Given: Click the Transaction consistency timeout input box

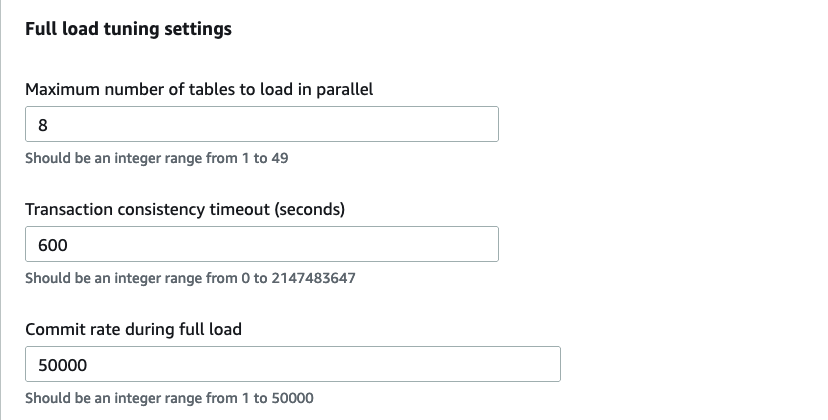Looking at the screenshot, I should click(x=261, y=245).
